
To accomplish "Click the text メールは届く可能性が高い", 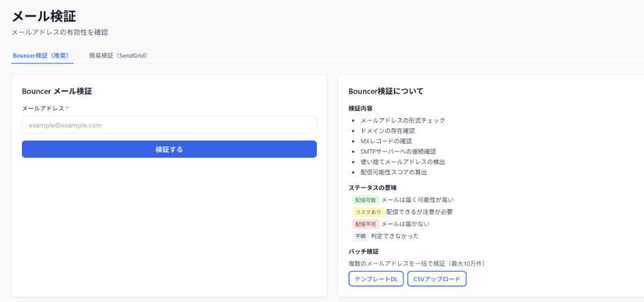I will tap(417, 200).
